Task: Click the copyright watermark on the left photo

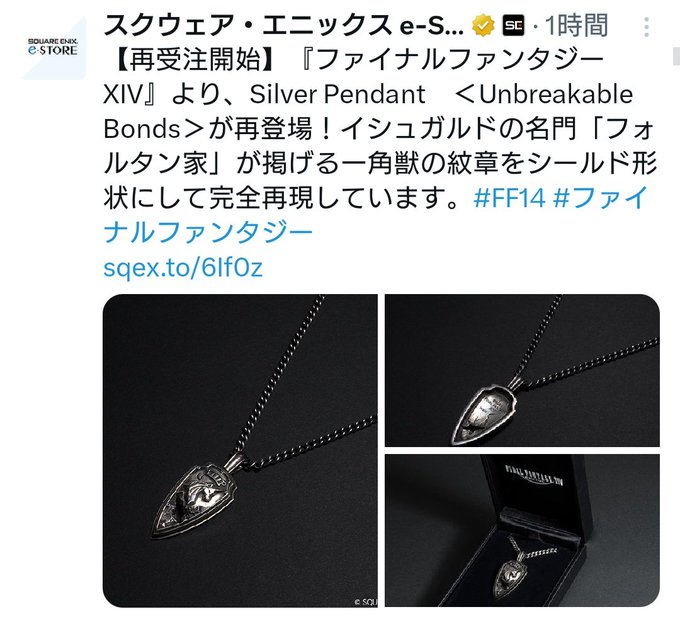Action: (366, 602)
